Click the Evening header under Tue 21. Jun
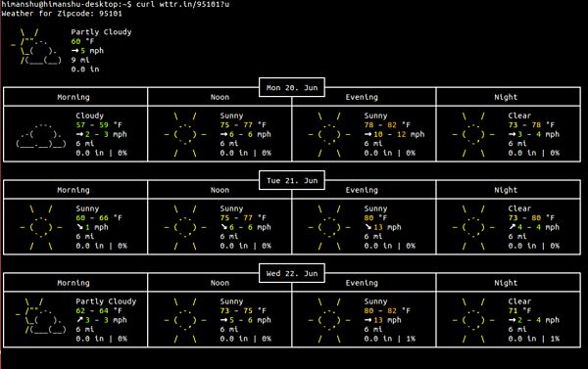588x369 pixels. coord(362,190)
